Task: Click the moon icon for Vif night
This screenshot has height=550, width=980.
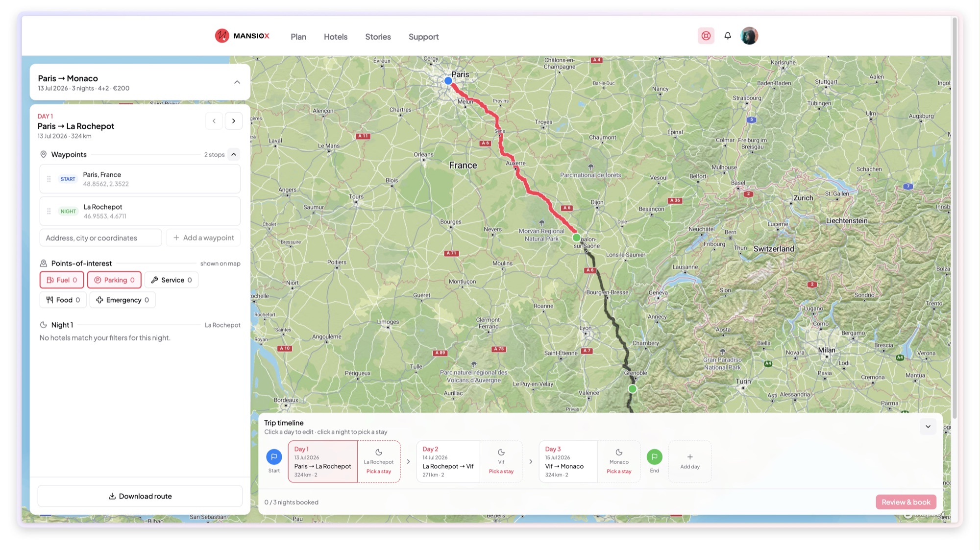Action: 501,452
